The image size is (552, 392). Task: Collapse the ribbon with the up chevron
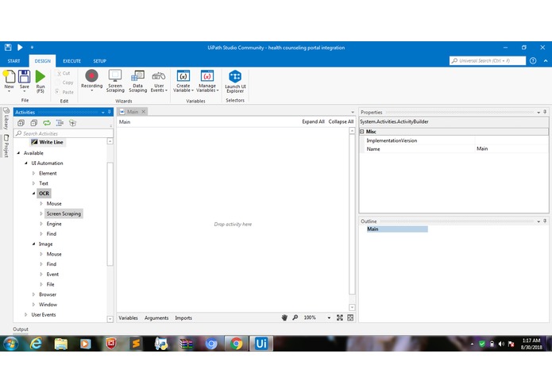546,60
